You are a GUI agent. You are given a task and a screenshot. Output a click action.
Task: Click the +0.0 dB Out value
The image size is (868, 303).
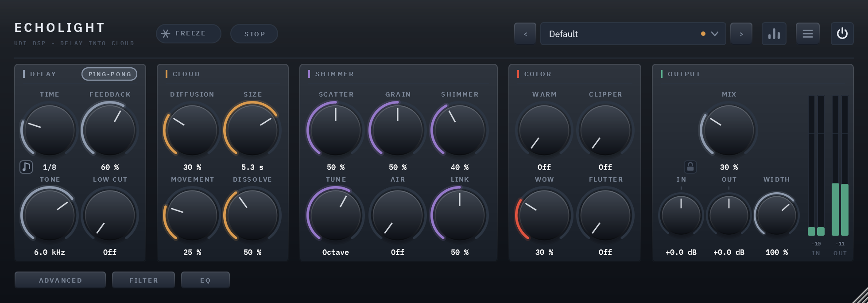click(x=729, y=252)
